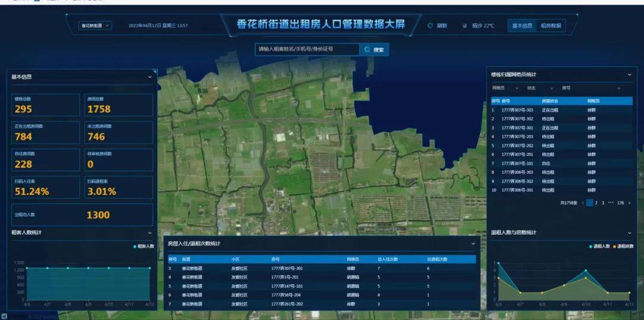Go to page 176 of the table
Screen dimensions: 644x320
tap(620, 203)
